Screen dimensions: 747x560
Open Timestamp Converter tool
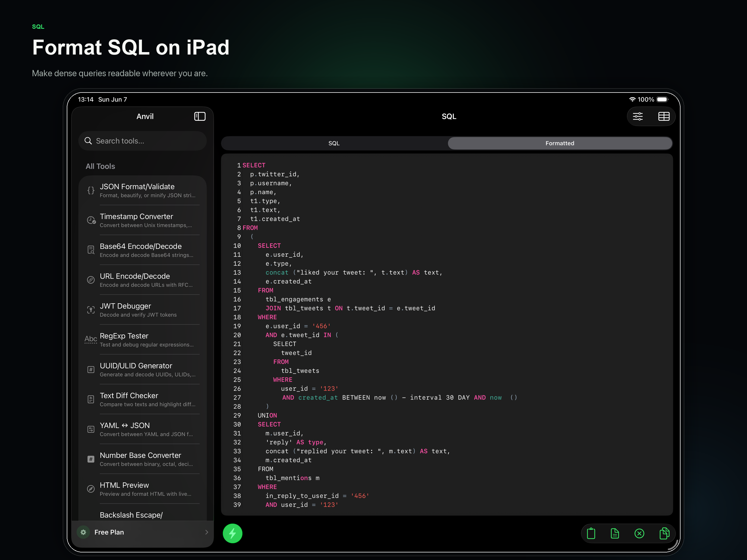143,220
